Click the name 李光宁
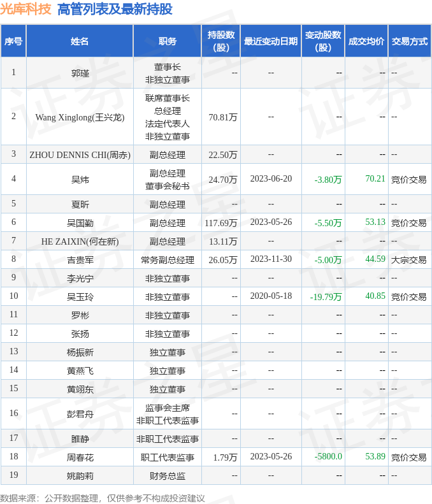Viewport: 432px width, 504px height. click(x=80, y=278)
